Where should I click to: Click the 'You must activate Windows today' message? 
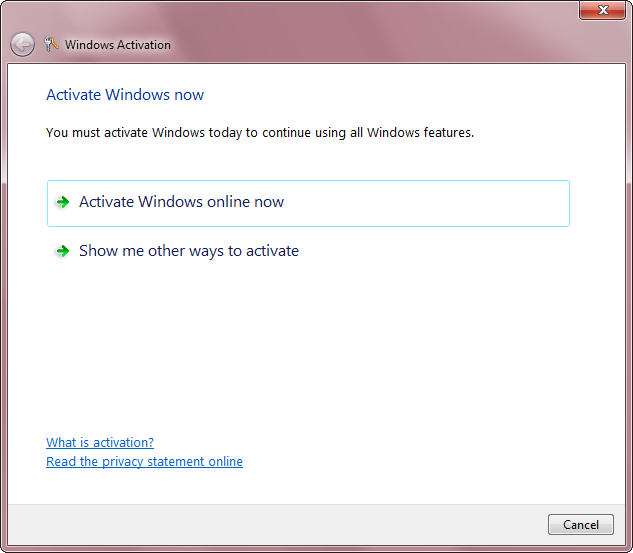coord(260,132)
